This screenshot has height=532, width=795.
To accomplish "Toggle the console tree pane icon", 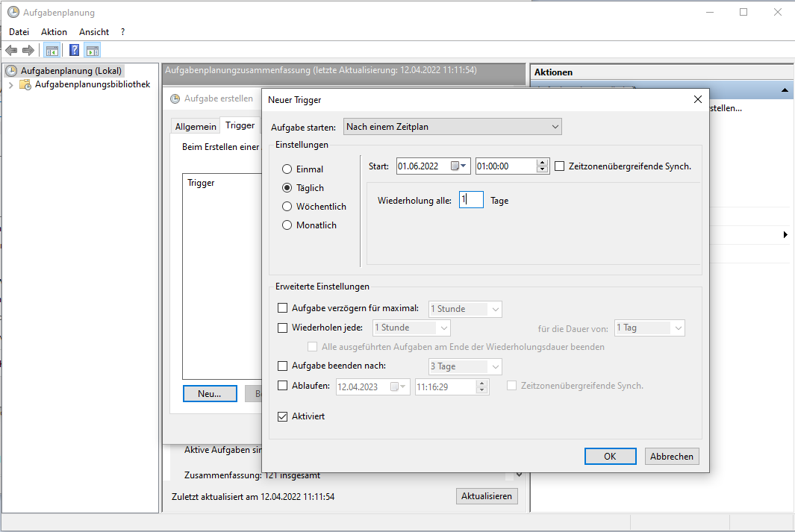I will pos(52,50).
